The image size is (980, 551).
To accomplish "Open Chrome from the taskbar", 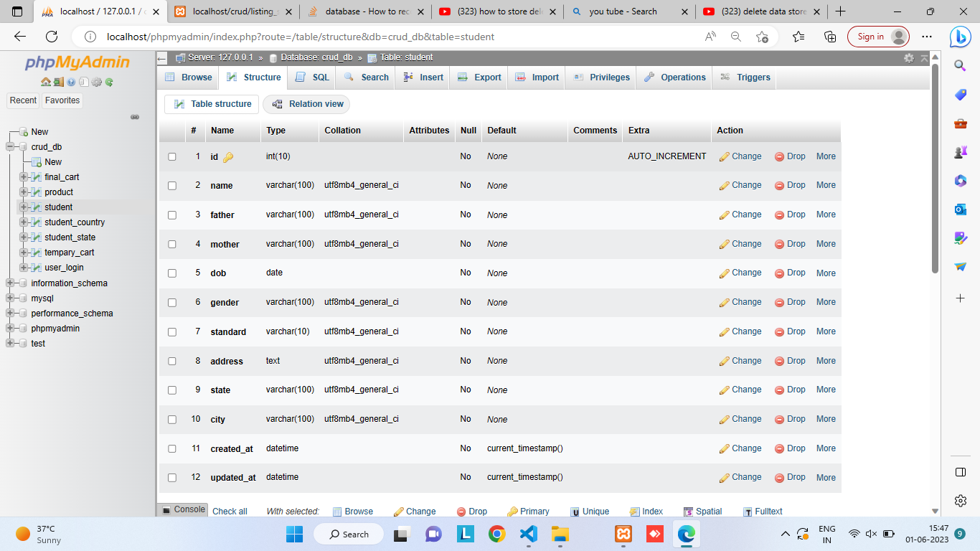I will (496, 534).
